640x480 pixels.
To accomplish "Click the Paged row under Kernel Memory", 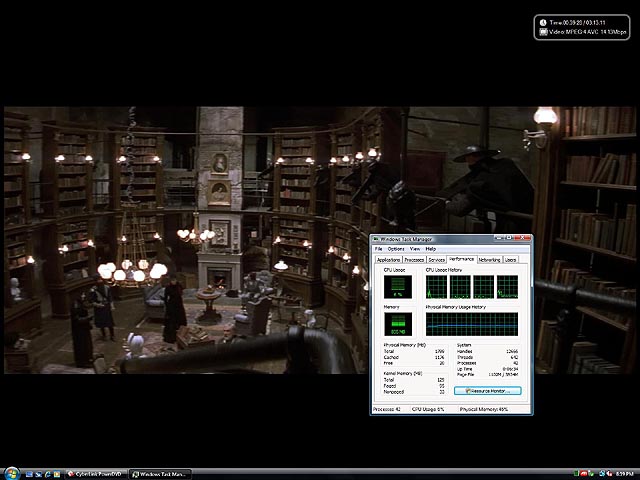I will pyautogui.click(x=414, y=386).
